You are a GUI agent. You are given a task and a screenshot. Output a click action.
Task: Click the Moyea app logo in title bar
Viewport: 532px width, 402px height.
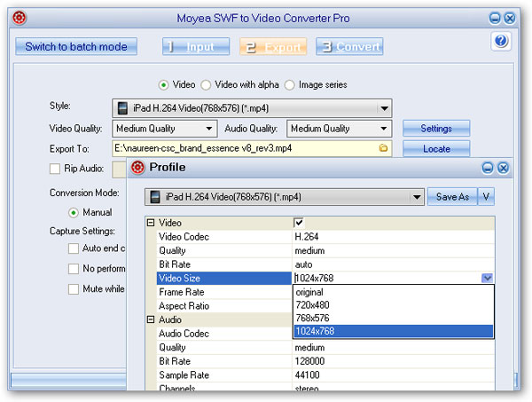coord(20,18)
